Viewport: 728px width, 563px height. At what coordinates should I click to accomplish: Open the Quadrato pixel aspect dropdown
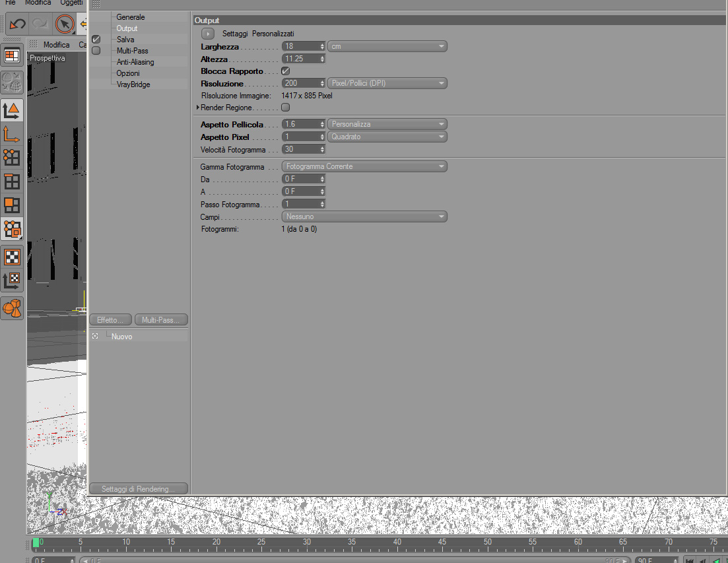(387, 137)
